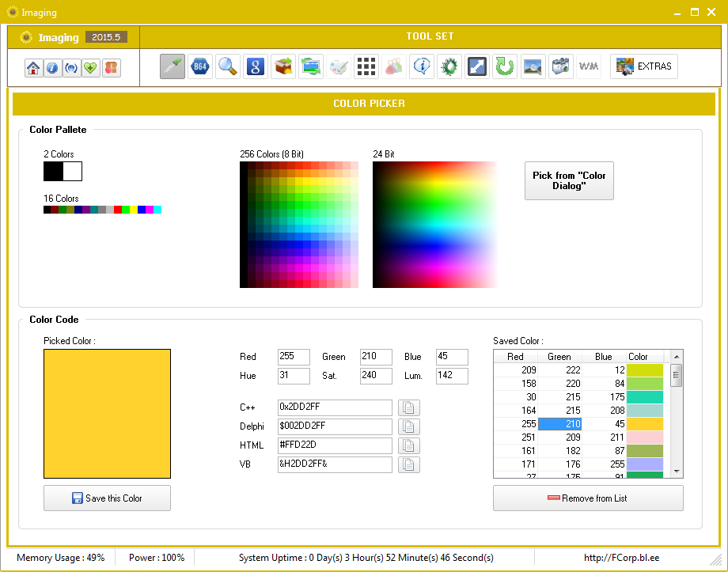Pick white from the 2 Colors palette
The width and height of the screenshot is (728, 572).
click(x=73, y=171)
